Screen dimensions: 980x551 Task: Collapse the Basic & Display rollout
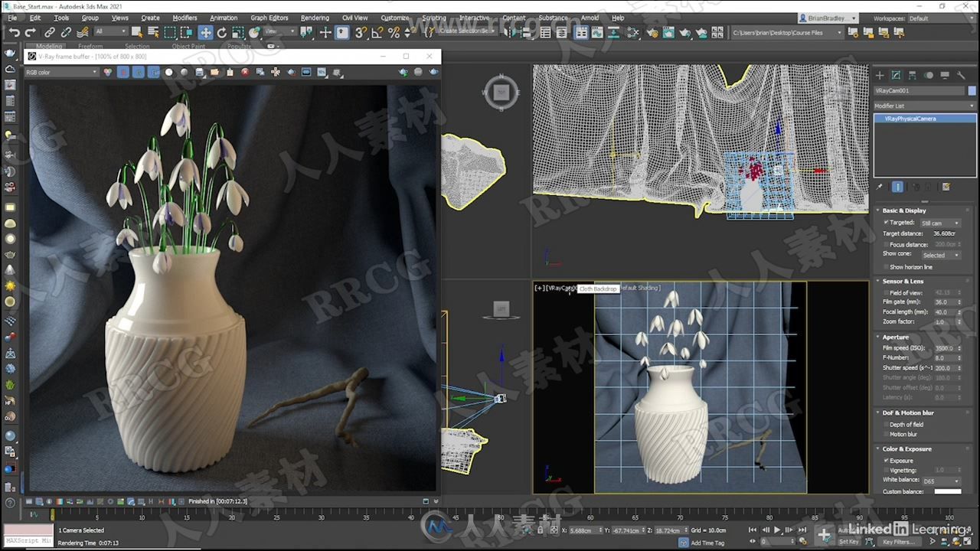[x=904, y=210]
